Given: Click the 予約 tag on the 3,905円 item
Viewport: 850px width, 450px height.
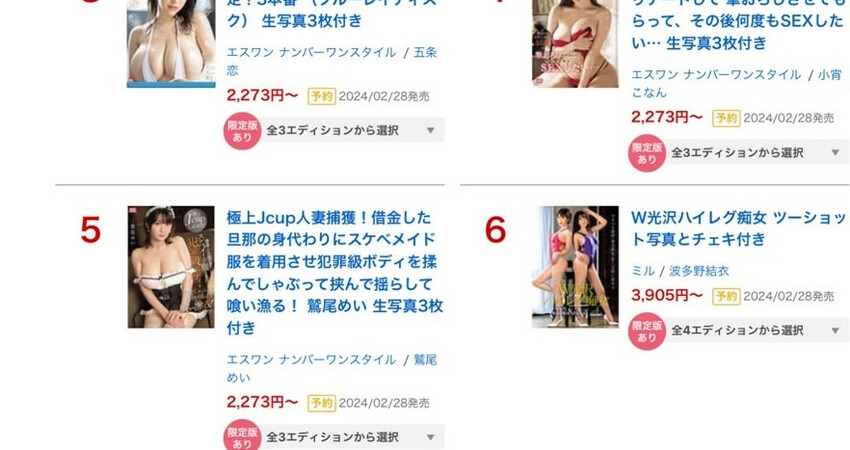Looking at the screenshot, I should (x=726, y=296).
